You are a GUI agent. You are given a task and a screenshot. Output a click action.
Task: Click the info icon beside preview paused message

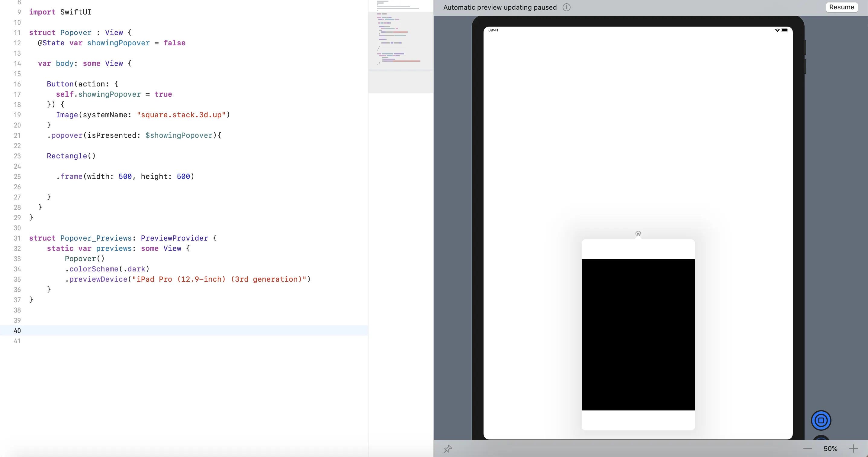[566, 8]
